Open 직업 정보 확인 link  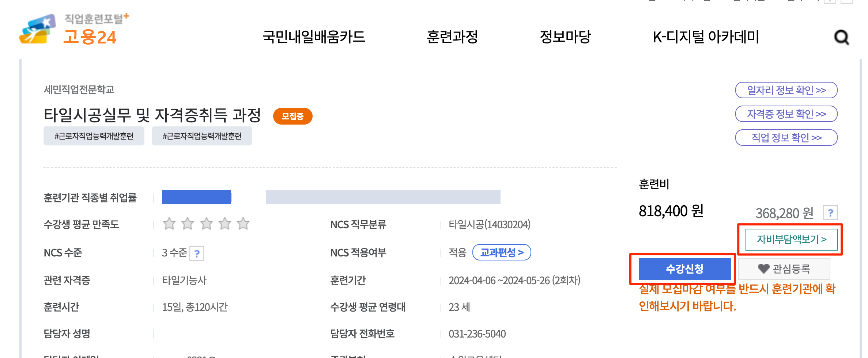coord(786,138)
